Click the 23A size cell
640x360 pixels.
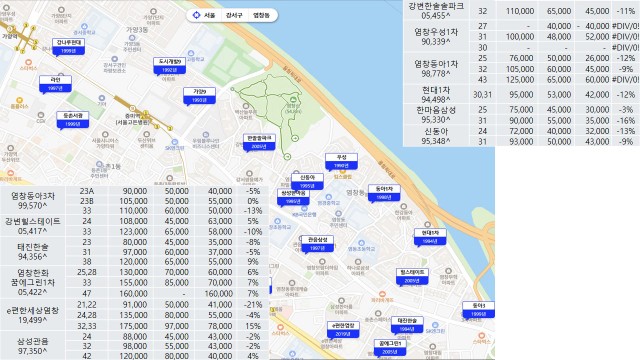87,191
